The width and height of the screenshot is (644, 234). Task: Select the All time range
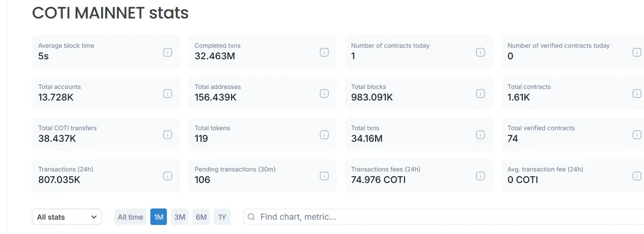point(130,217)
